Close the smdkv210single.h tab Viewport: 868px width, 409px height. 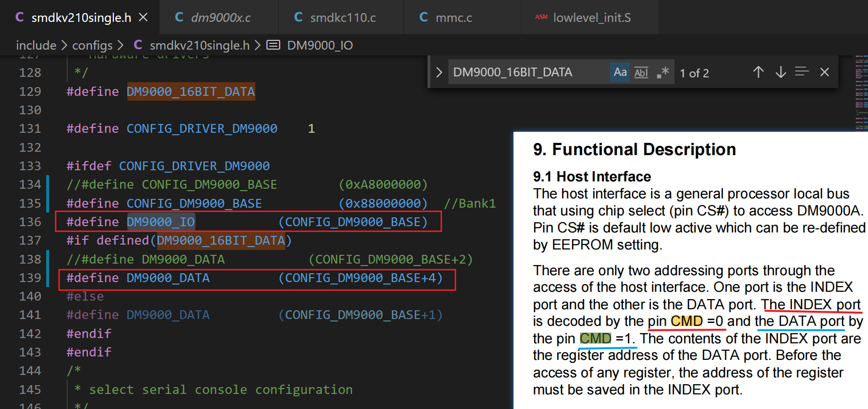pos(143,18)
